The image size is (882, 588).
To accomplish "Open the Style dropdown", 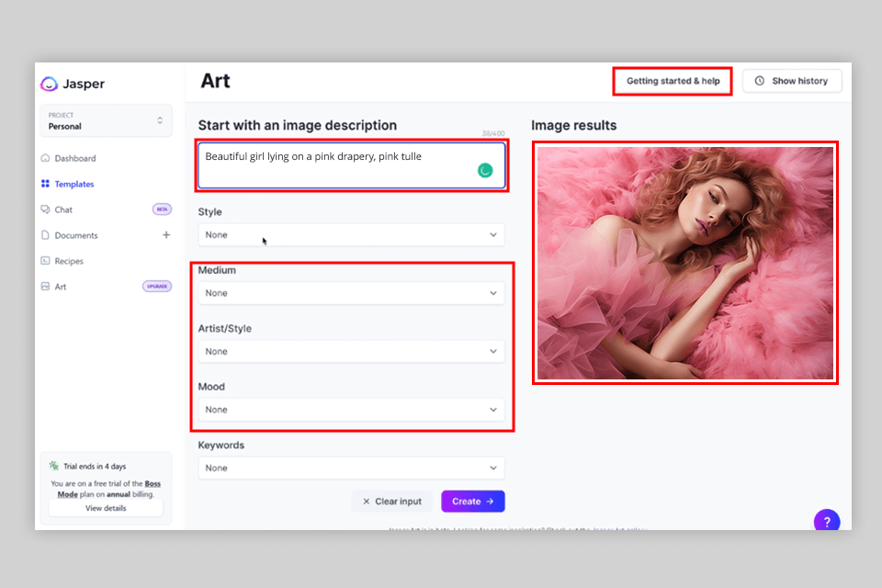I will coord(352,234).
